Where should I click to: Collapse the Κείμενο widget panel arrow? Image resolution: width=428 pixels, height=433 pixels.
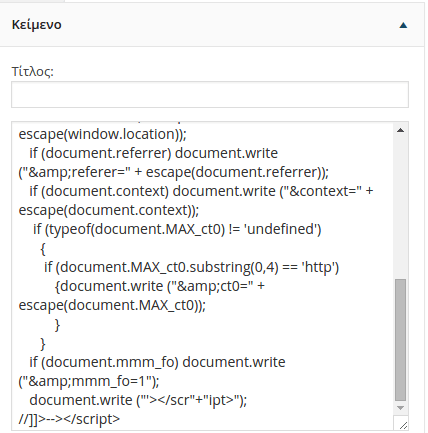[403, 25]
